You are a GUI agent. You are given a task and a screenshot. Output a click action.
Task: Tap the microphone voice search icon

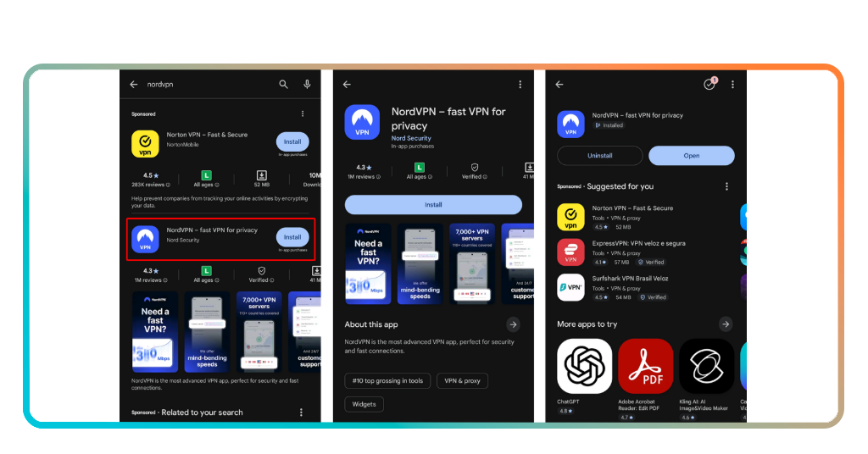point(307,84)
